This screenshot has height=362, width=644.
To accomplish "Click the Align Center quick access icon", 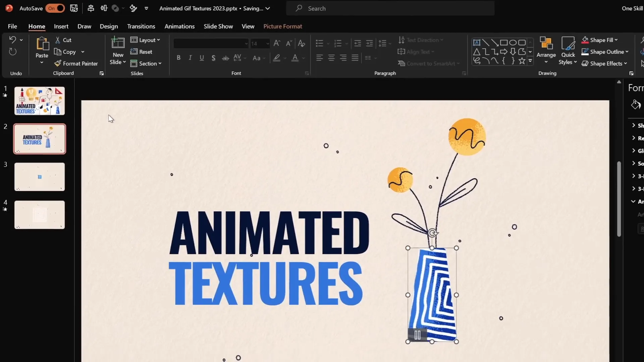I will pos(91,8).
